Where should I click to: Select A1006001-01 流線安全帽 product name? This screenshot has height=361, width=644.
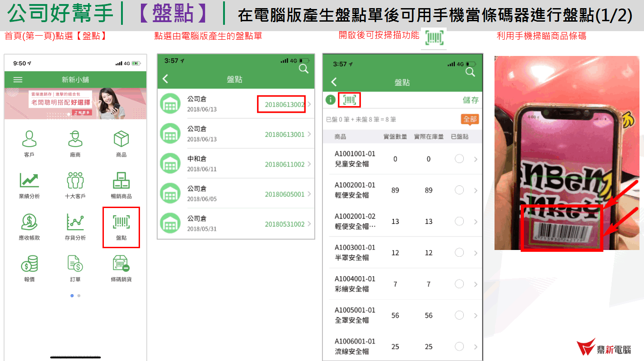(352, 352)
